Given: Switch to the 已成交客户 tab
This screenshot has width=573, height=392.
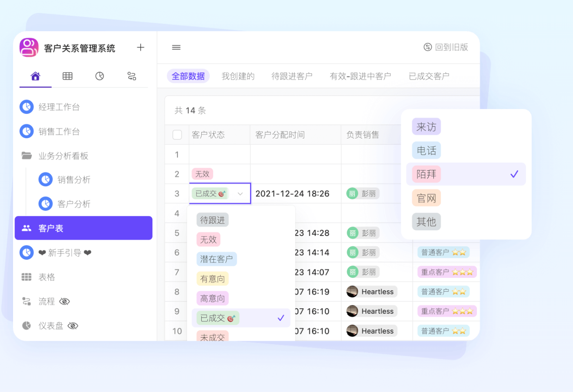Looking at the screenshot, I should click(x=429, y=76).
